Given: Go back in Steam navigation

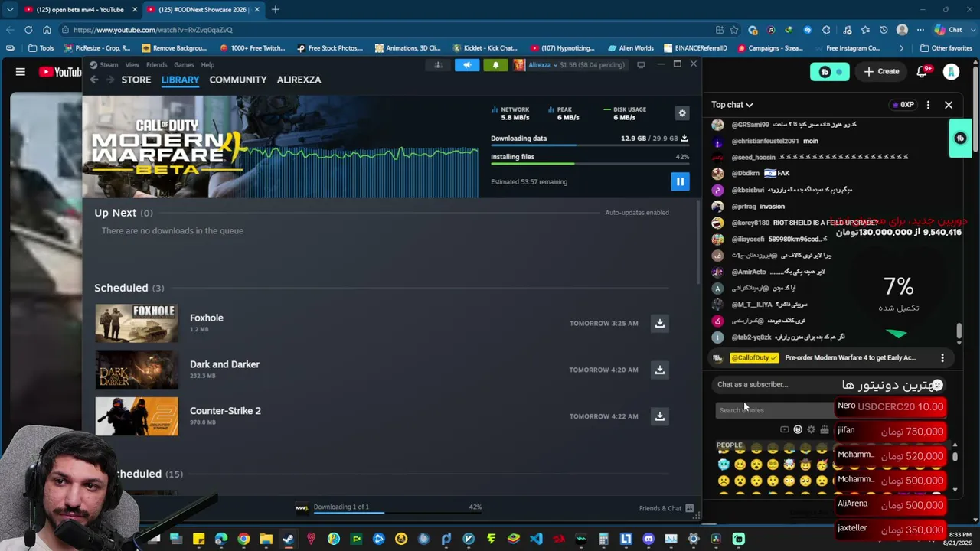Looking at the screenshot, I should [94, 80].
